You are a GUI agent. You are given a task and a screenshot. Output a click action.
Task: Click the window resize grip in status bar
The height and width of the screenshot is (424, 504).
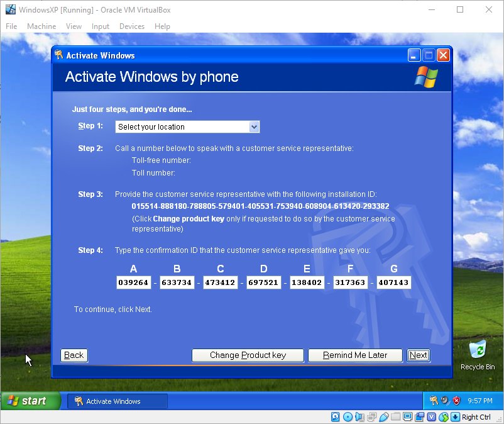(x=499, y=419)
